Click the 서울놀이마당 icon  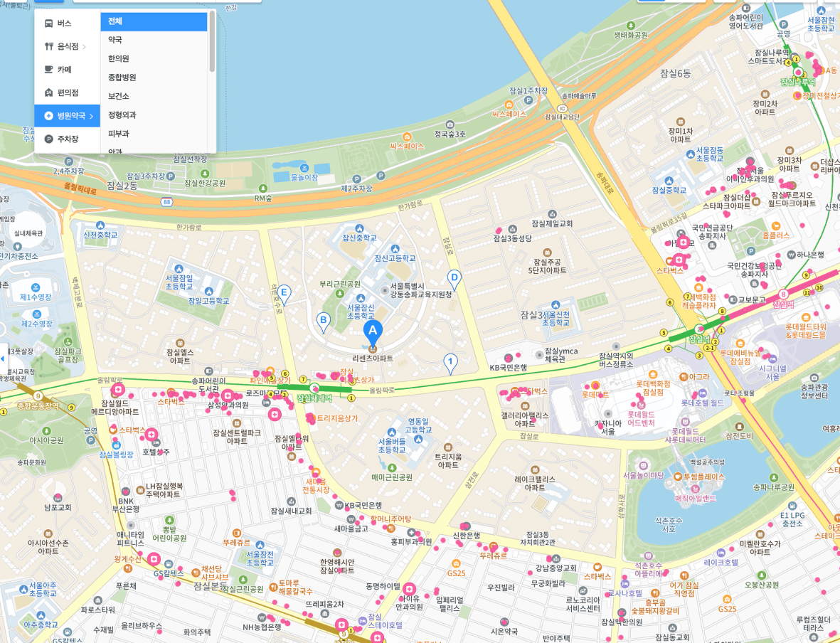[643, 466]
